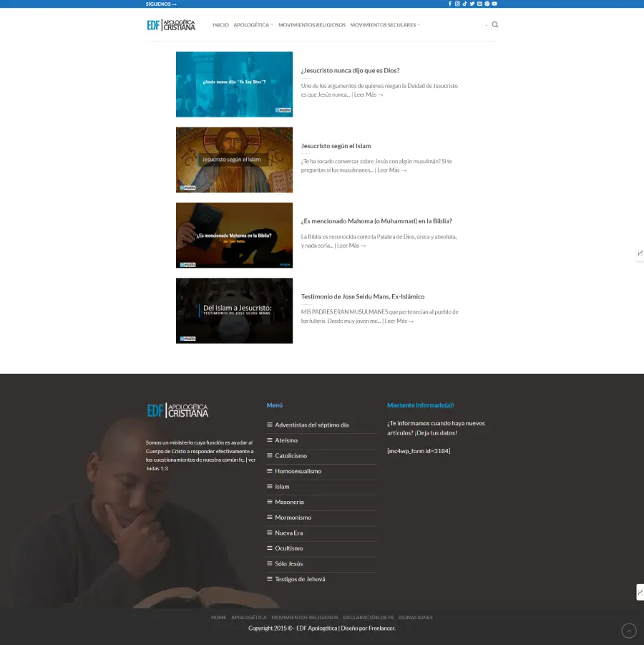Open the Mahoma in the Bible thumbnail
Screen dimensions: 644x645
(x=234, y=235)
